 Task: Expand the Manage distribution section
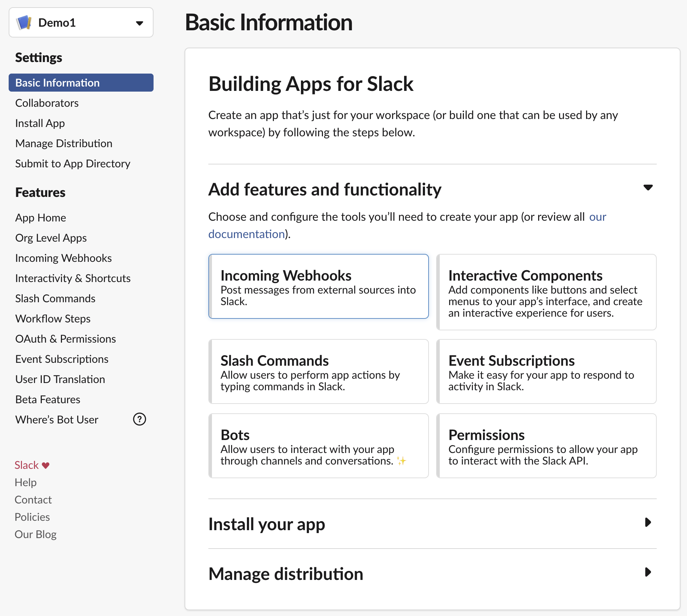click(x=648, y=572)
